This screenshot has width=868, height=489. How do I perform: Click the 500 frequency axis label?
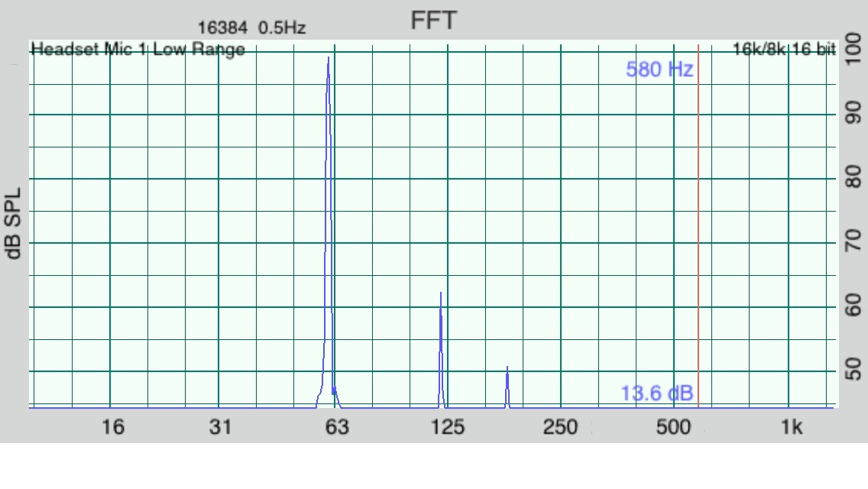[673, 427]
